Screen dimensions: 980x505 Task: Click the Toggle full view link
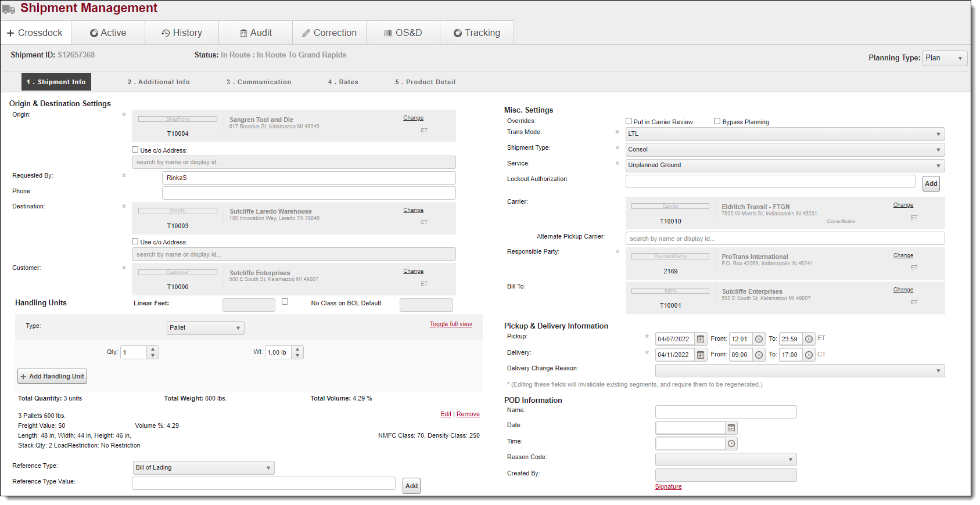click(450, 324)
